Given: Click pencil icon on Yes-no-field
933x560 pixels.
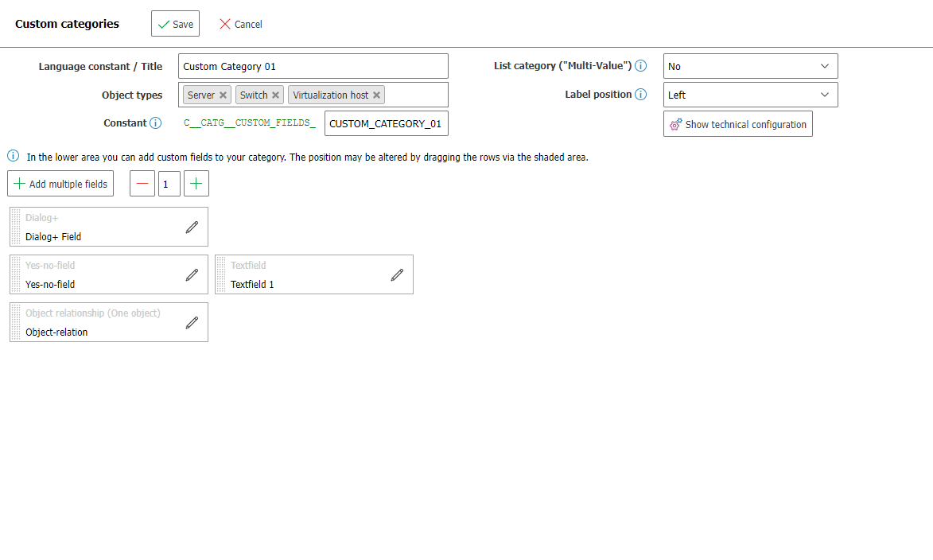Looking at the screenshot, I should (192, 275).
